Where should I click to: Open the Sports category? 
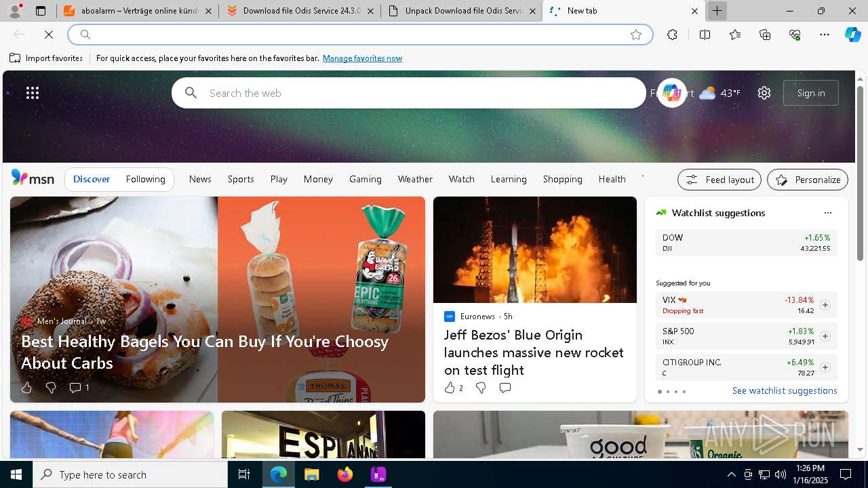[x=241, y=179]
